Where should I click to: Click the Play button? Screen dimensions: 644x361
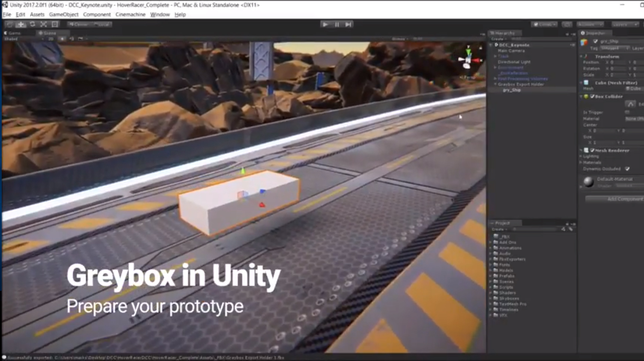pos(325,24)
